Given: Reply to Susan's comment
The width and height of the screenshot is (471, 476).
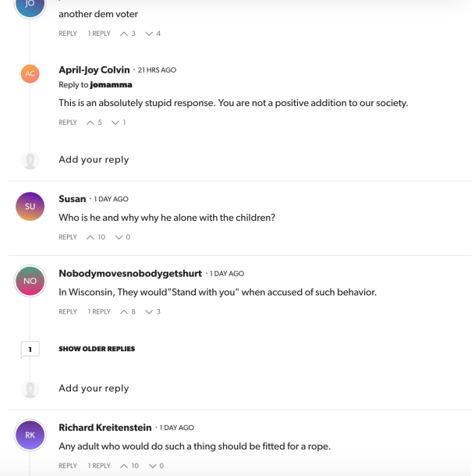Looking at the screenshot, I should pos(68,237).
